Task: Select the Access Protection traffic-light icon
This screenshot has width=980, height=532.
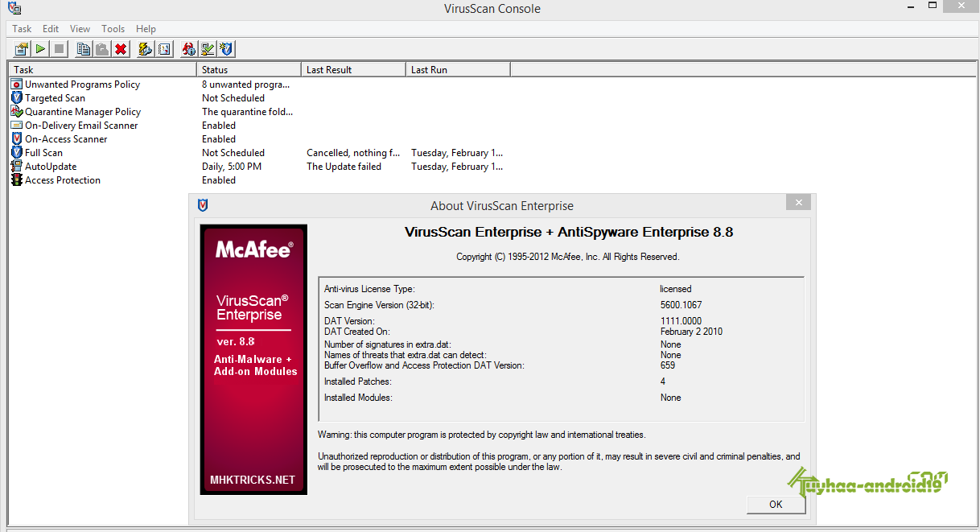Action: click(x=17, y=180)
